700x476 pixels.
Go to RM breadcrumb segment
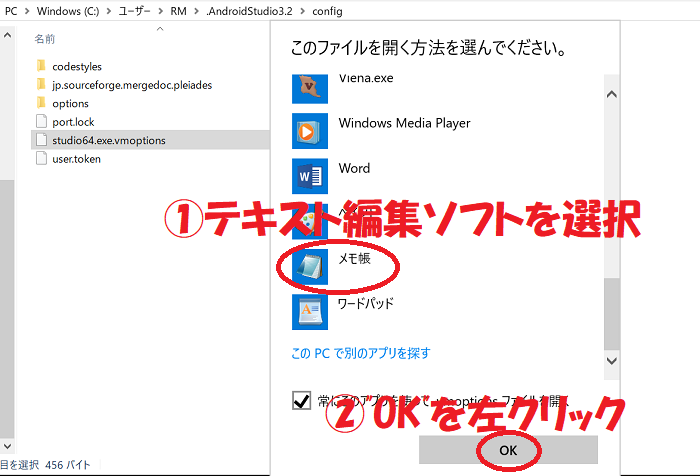(x=179, y=11)
